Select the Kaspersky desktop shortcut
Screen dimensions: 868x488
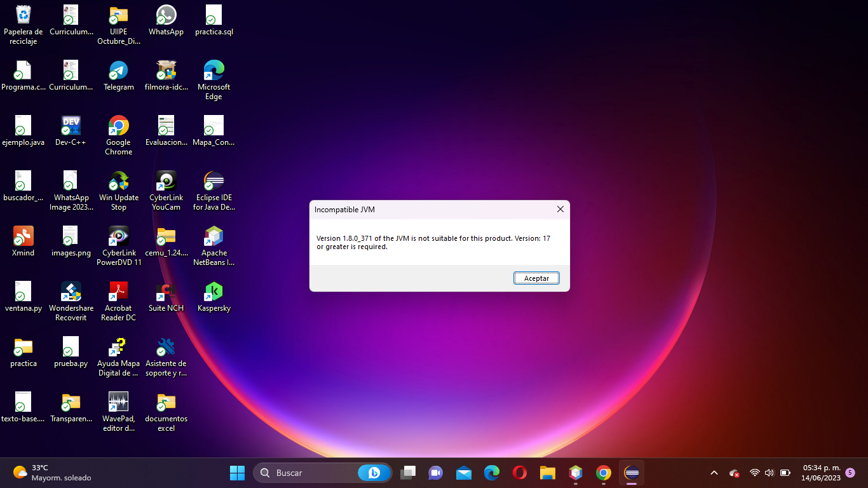tap(214, 297)
